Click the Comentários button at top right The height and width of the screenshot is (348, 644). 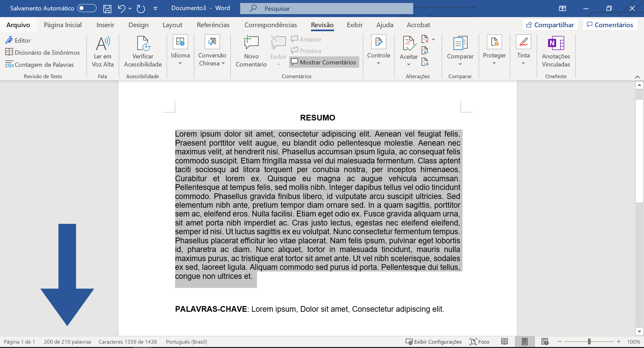[x=610, y=25]
